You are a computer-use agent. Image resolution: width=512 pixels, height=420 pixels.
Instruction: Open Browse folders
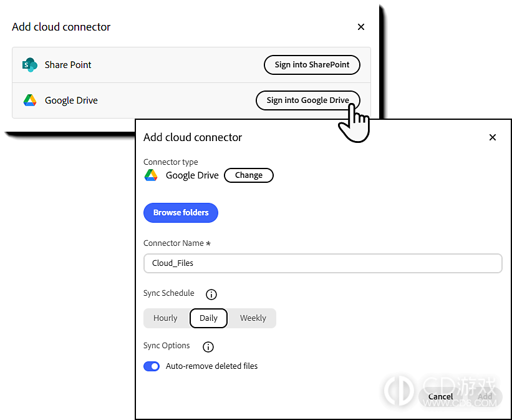181,213
